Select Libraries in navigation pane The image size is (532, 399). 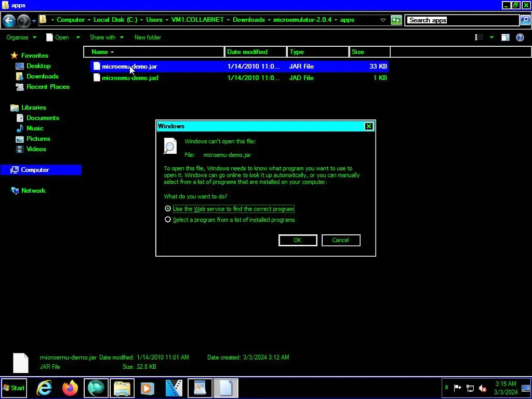pos(34,108)
